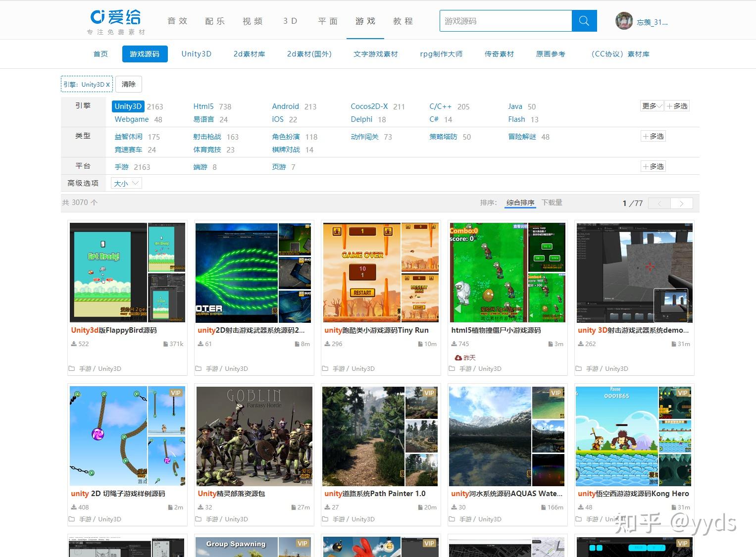Enable 多选 for the 类型 row
Viewport: 756px width, 557px height.
click(x=653, y=136)
